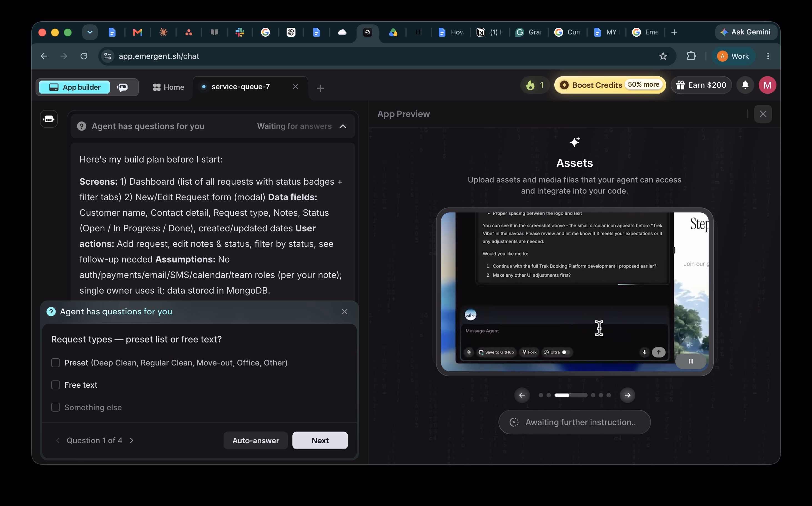Go to the previous question chevron
Image resolution: width=812 pixels, height=506 pixels.
click(58, 440)
